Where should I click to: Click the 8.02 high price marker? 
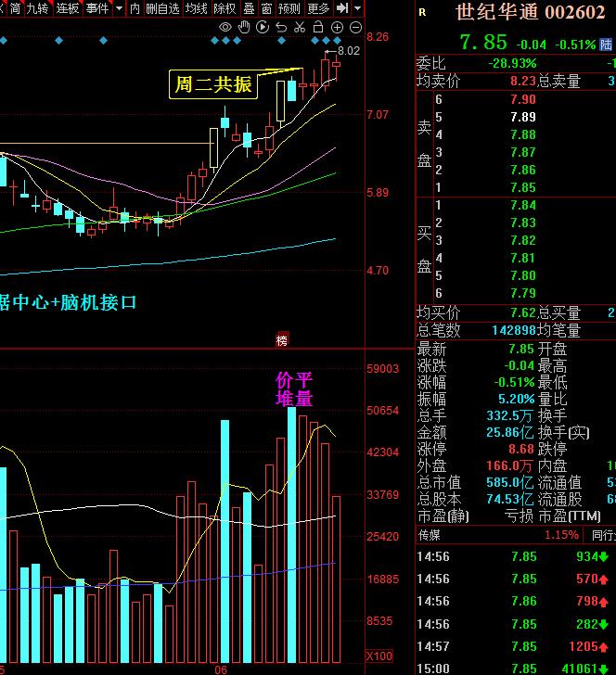point(349,51)
